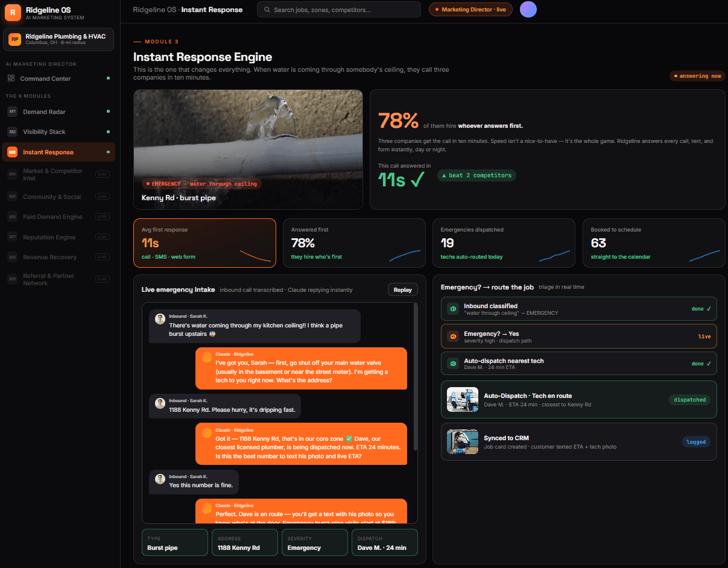The height and width of the screenshot is (568, 728).
Task: Click the LIVE tag beside Paid Demand Engine
Action: coord(102,216)
